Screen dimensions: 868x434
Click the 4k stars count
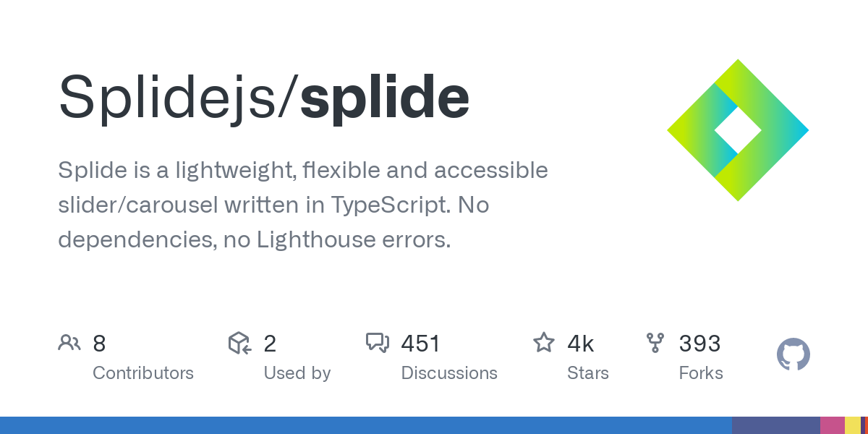581,344
